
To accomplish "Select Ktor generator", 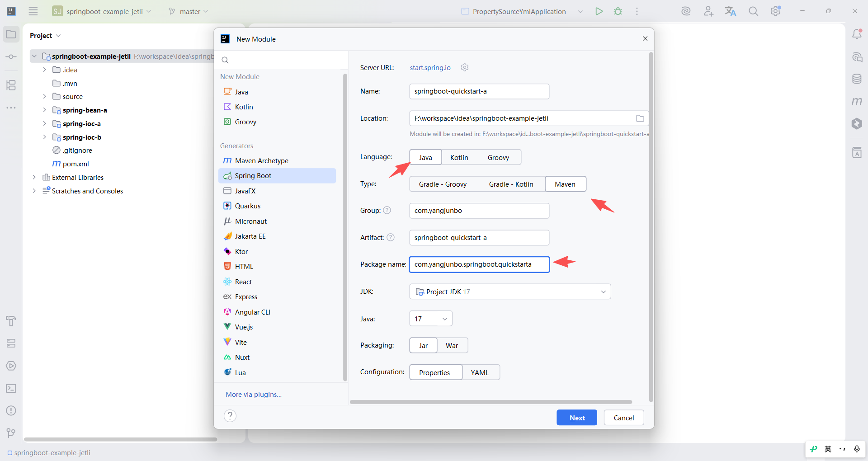I will tap(277, 251).
